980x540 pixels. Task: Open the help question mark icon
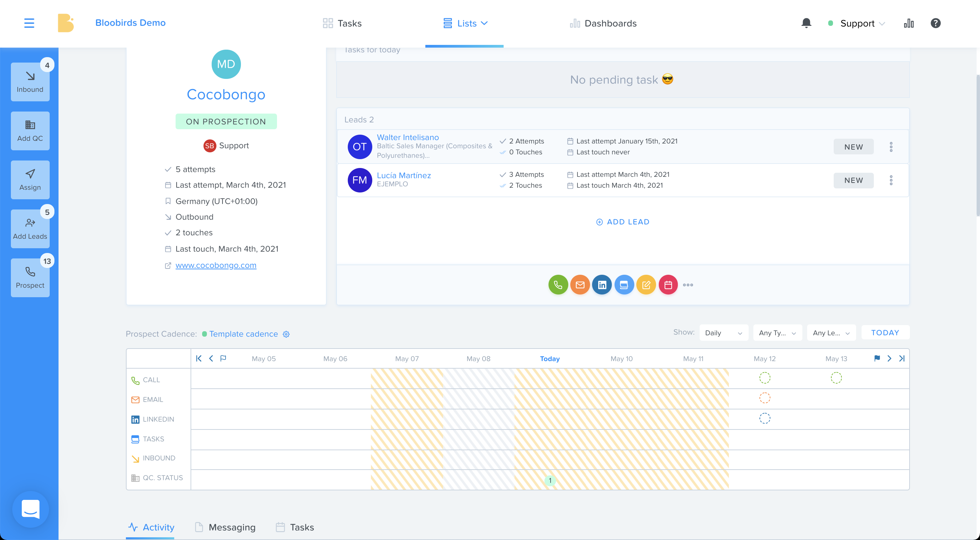[x=935, y=23]
